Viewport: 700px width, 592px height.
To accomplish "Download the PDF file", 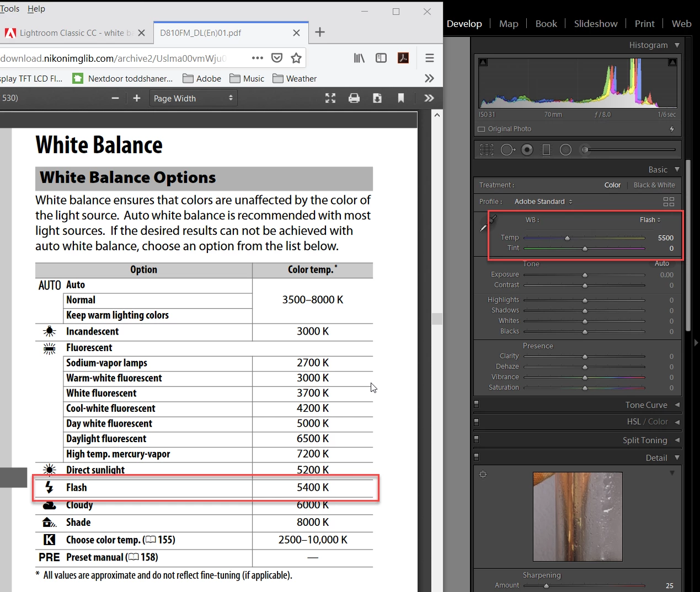I will click(377, 98).
